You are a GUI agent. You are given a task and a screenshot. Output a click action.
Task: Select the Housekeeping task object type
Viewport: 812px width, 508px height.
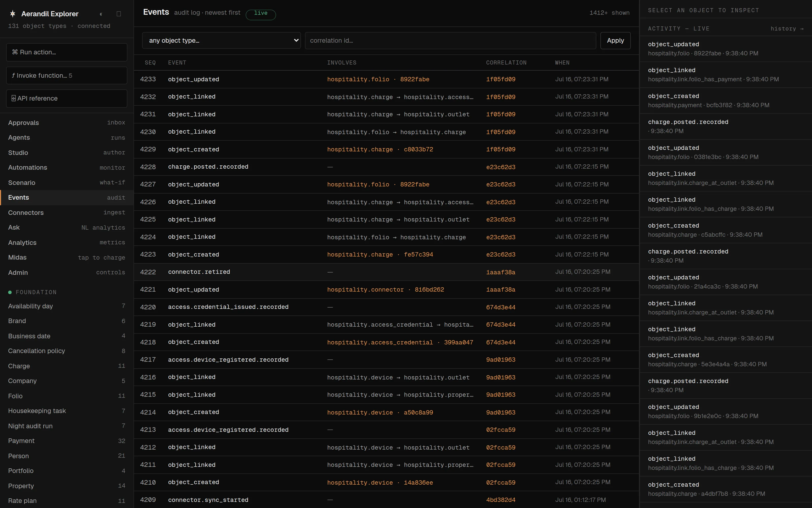coord(66,410)
